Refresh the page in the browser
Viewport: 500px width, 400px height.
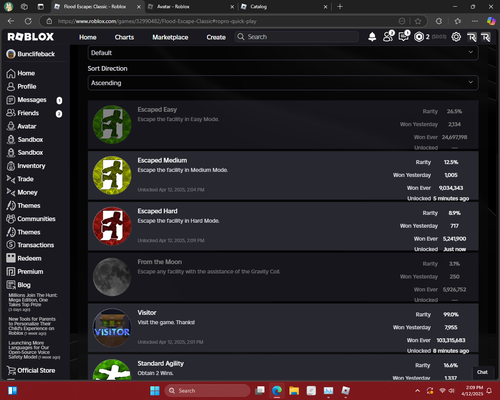[28, 21]
